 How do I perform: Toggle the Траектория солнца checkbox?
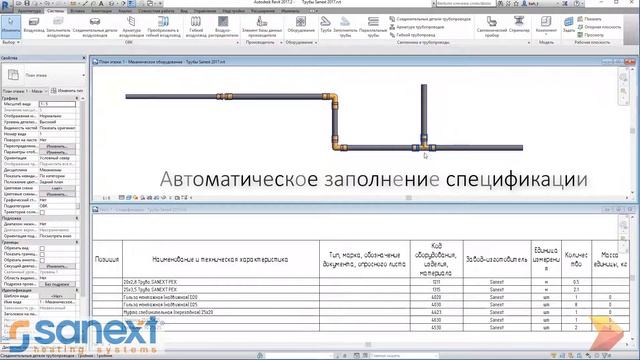click(x=42, y=212)
